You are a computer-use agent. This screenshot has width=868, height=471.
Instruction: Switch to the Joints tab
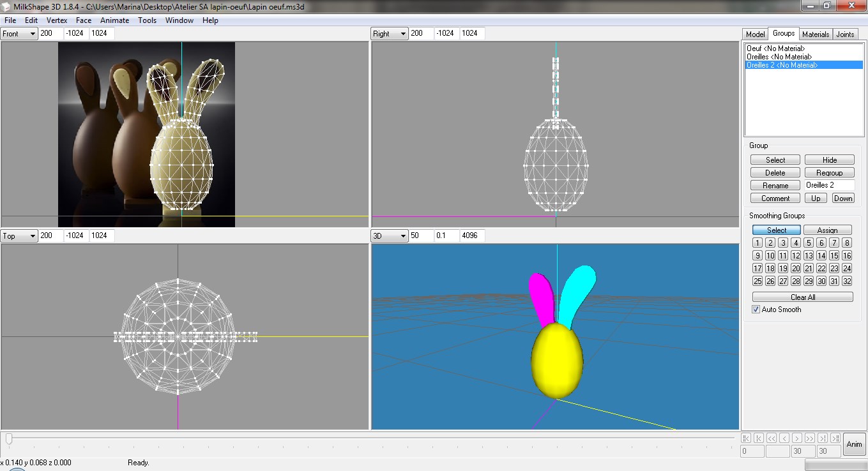point(845,34)
